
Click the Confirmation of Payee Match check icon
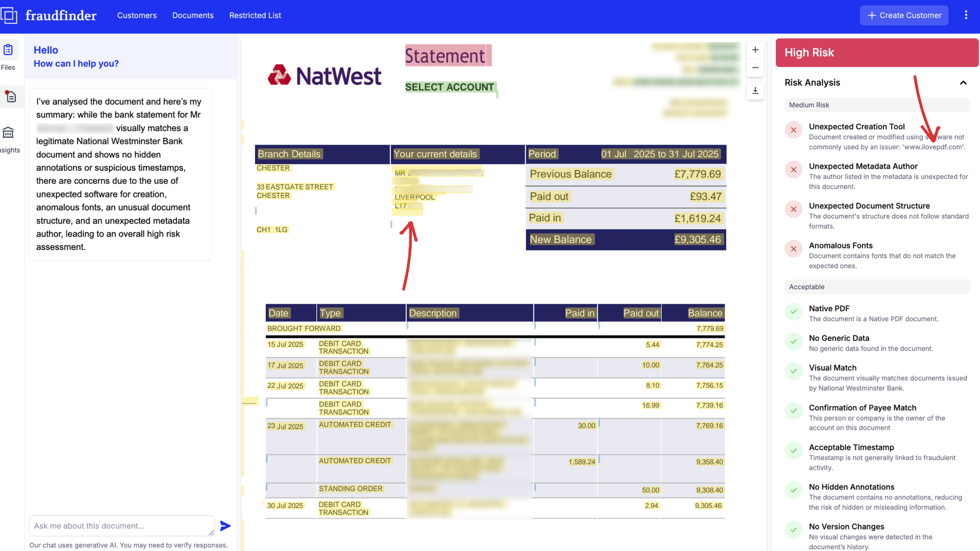pos(794,411)
